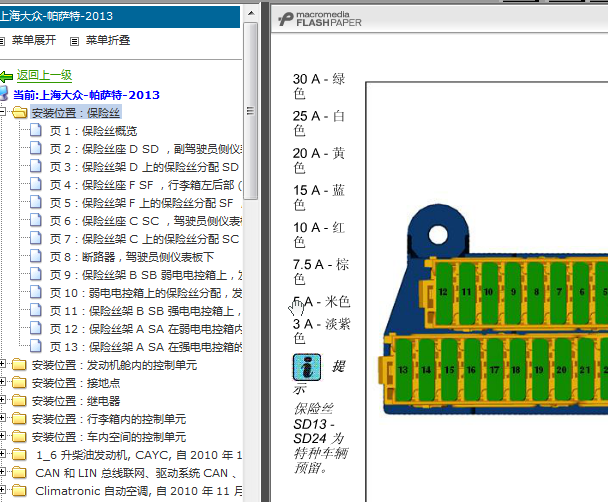Click the 30 A - 绿色 legend text
Viewport: 608px width, 502px height.
pyautogui.click(x=319, y=86)
